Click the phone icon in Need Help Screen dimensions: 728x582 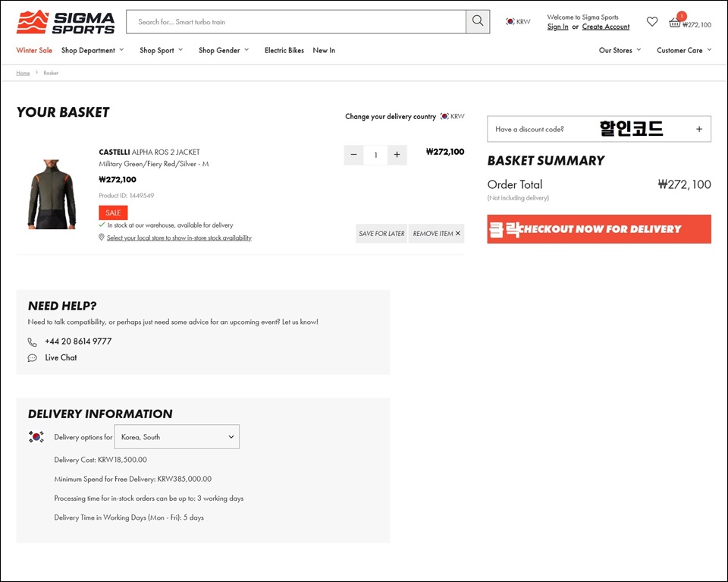(x=32, y=342)
